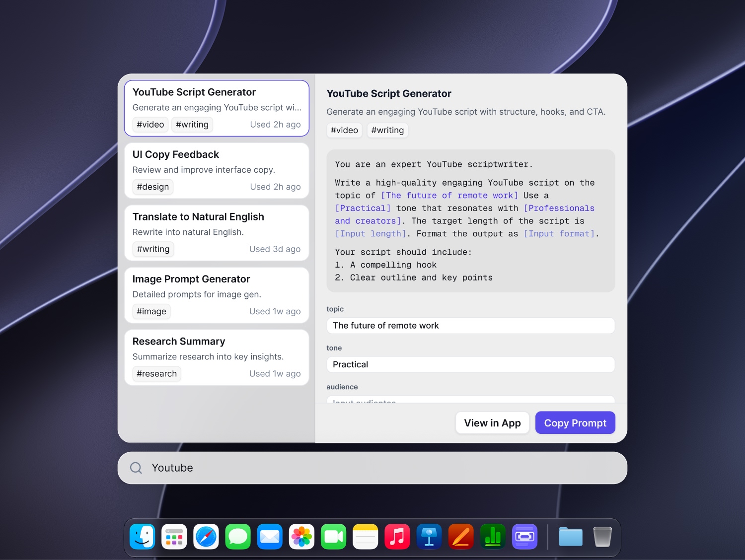Open the Pages app icon
The width and height of the screenshot is (745, 560).
461,537
